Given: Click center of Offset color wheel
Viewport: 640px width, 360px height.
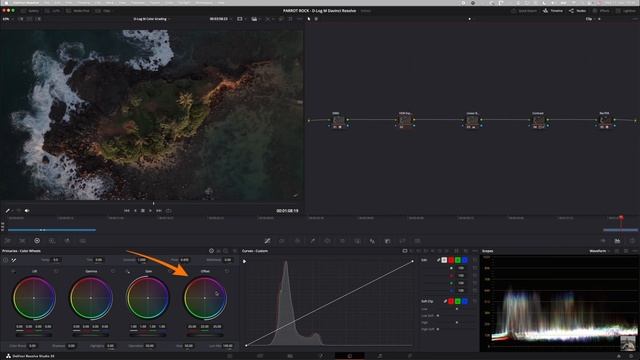Looking at the screenshot, I should point(205,298).
